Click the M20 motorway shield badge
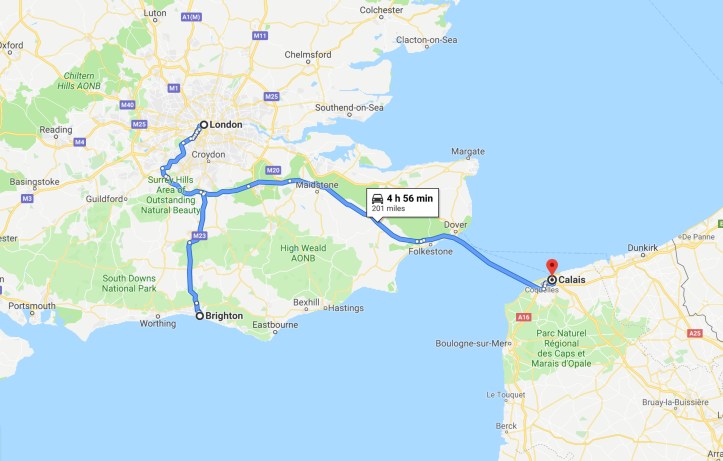723x461 pixels. pyautogui.click(x=273, y=170)
